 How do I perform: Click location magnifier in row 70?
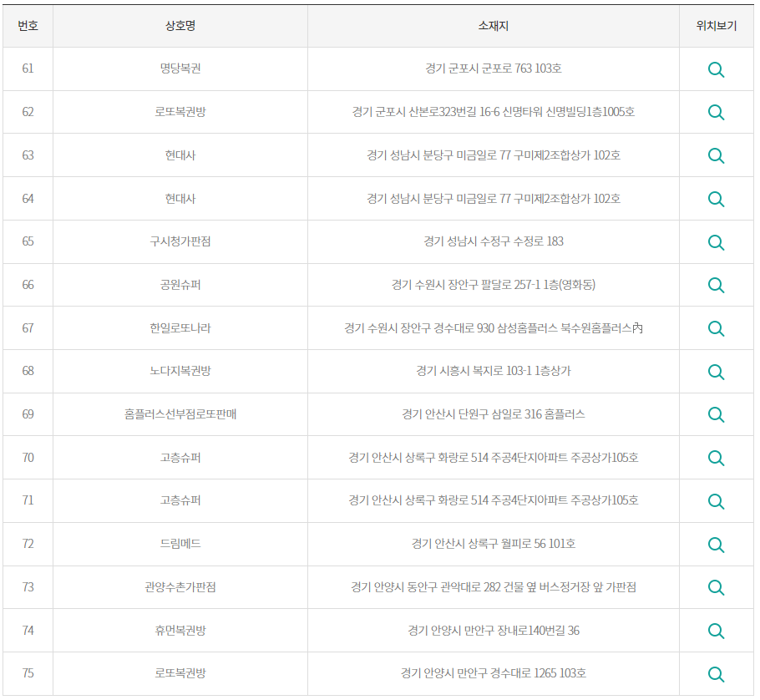(x=716, y=458)
